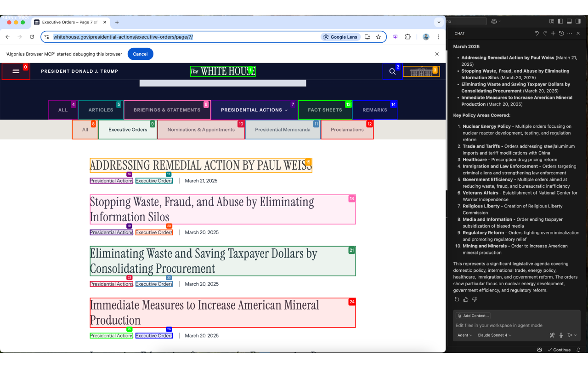Give thumbs down to chat response

pos(475,299)
